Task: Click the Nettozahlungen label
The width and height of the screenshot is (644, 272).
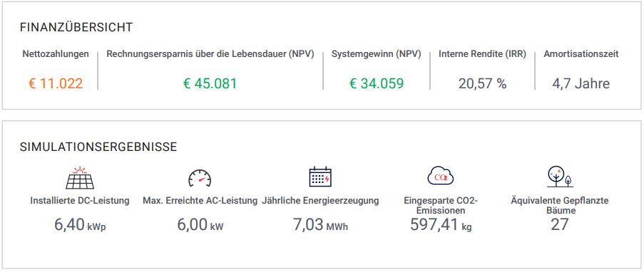Action: tap(56, 53)
